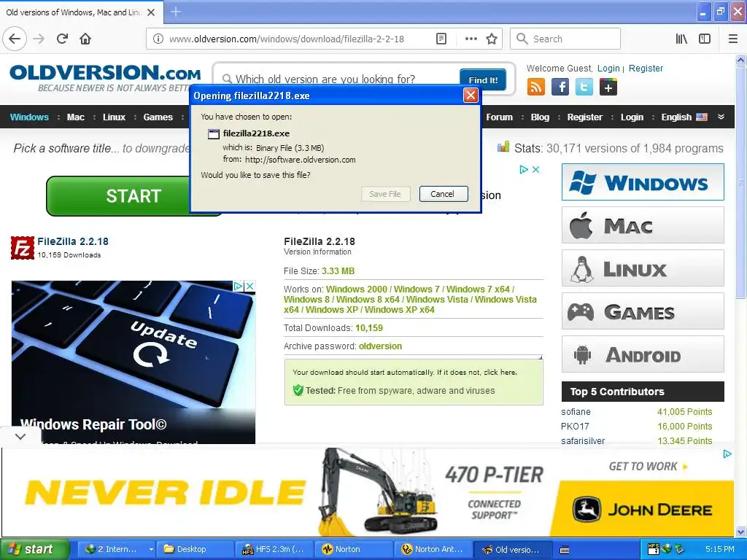Click the Login link beside Welcome Guest
The height and width of the screenshot is (560, 747).
click(x=608, y=68)
